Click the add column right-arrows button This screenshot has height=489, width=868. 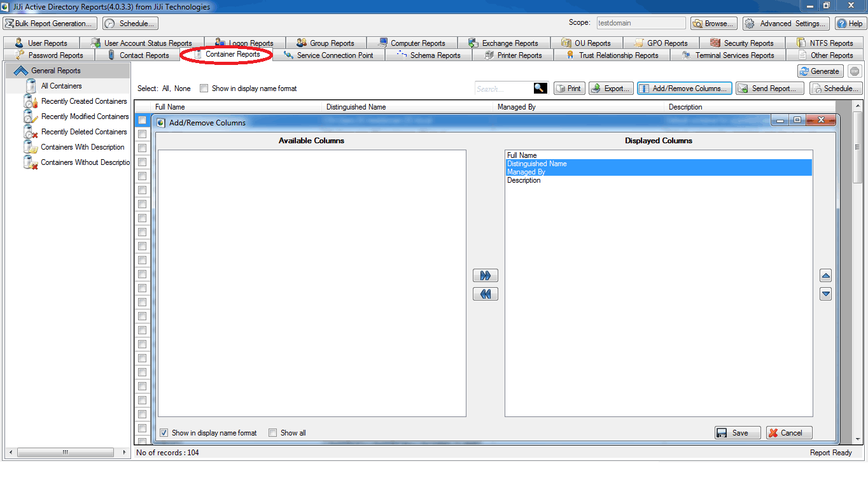tap(486, 276)
